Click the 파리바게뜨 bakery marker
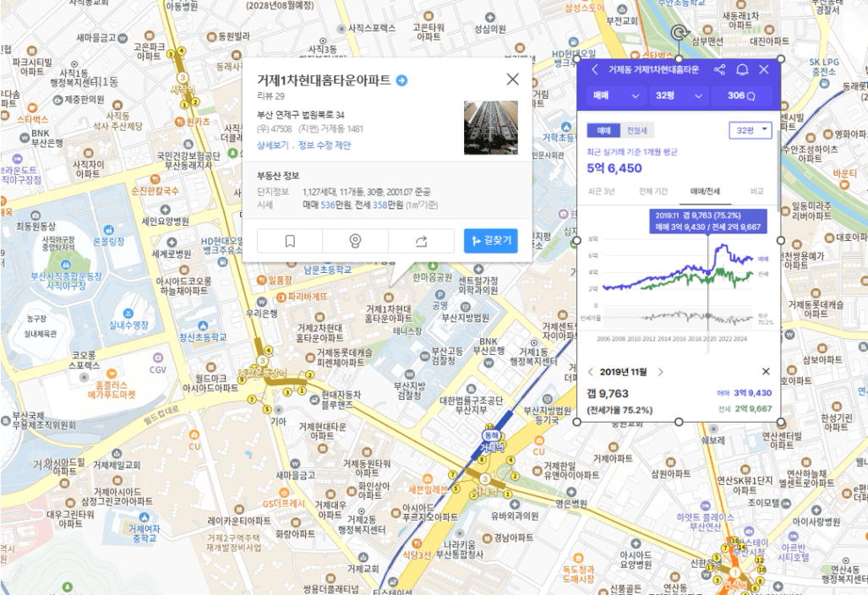868x595 pixels. click(280, 297)
